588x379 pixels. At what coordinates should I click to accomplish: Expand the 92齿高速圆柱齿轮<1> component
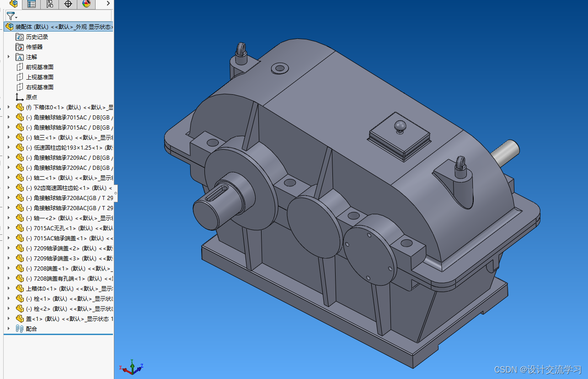click(x=8, y=188)
